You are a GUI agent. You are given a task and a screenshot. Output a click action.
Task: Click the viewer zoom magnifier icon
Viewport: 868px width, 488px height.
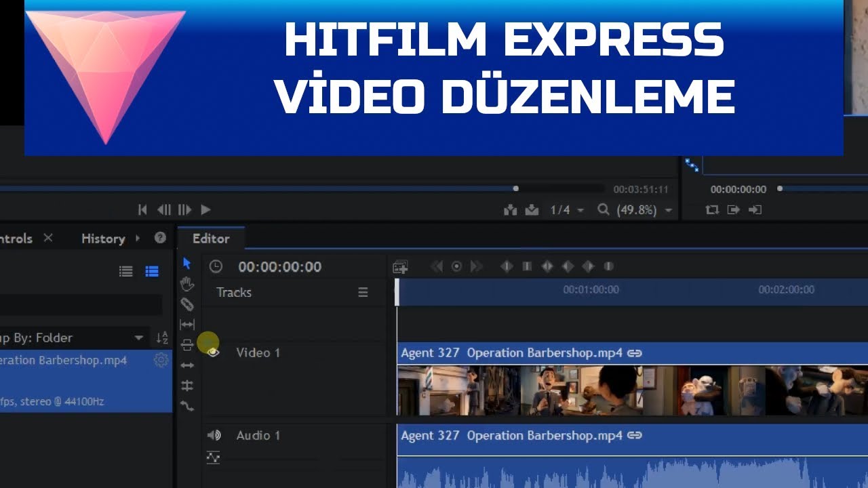click(x=603, y=210)
